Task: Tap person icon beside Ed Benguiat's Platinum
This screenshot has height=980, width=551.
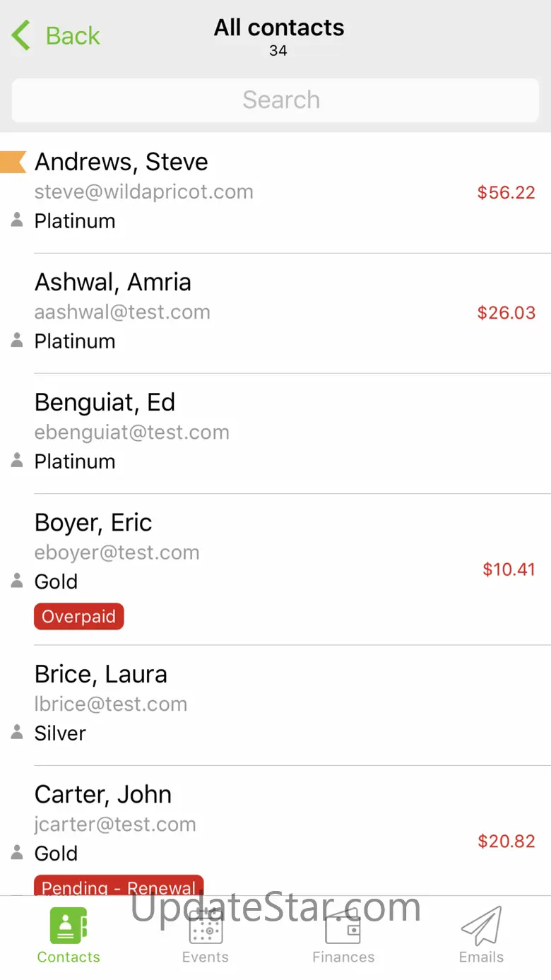Action: click(x=18, y=461)
